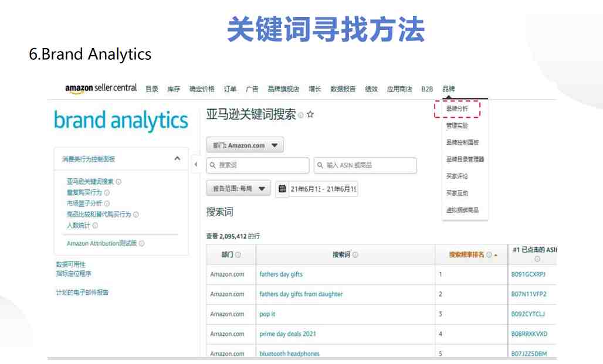Click the 数据可用性 link

[x=71, y=264]
